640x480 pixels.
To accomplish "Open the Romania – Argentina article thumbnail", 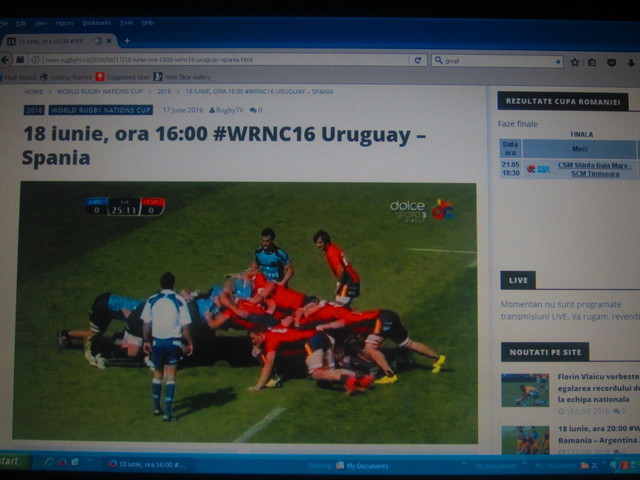I will 525,440.
